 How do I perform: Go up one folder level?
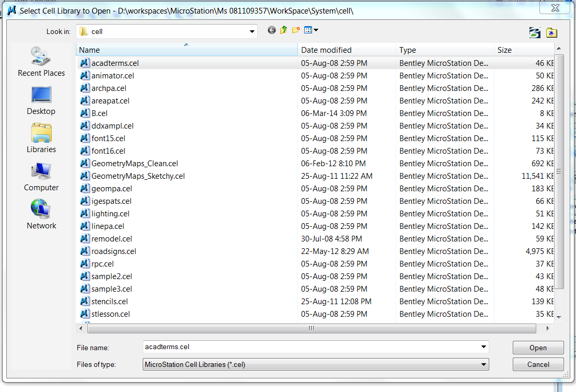283,30
